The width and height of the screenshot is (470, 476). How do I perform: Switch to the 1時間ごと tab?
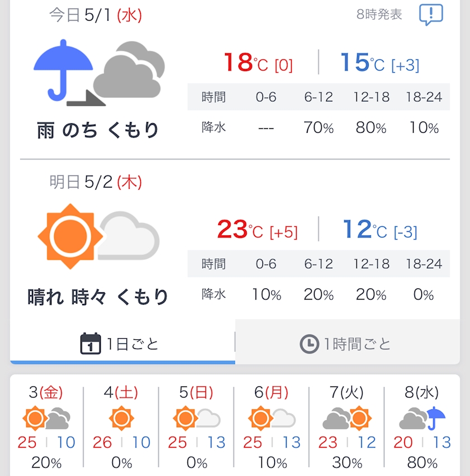click(347, 342)
